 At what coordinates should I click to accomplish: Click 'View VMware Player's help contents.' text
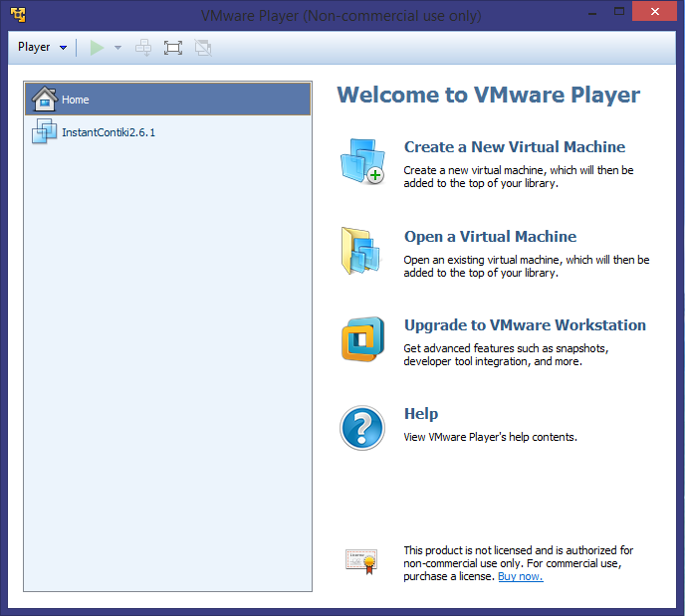[490, 437]
